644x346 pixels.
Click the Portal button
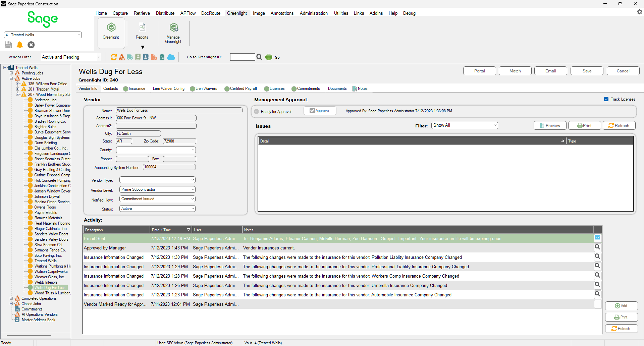point(479,71)
